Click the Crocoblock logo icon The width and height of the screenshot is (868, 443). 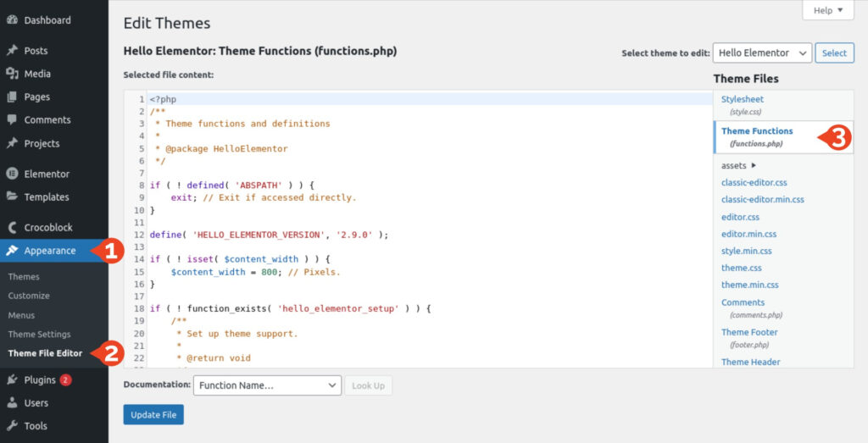point(12,227)
